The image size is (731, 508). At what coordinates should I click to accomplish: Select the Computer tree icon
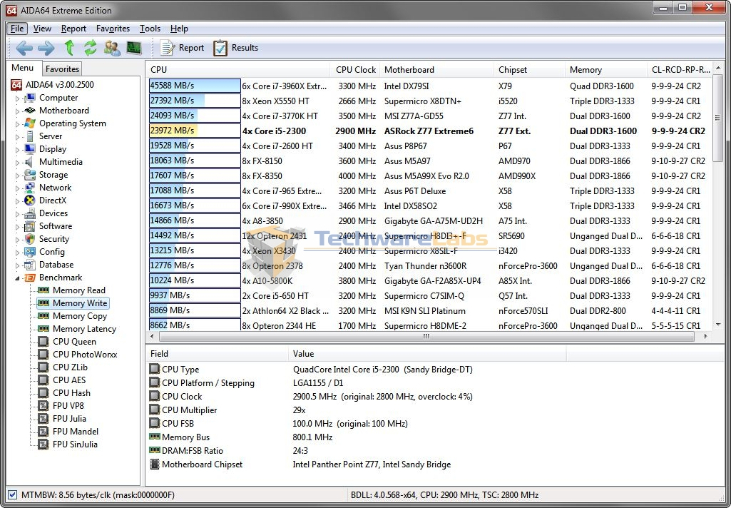point(30,98)
